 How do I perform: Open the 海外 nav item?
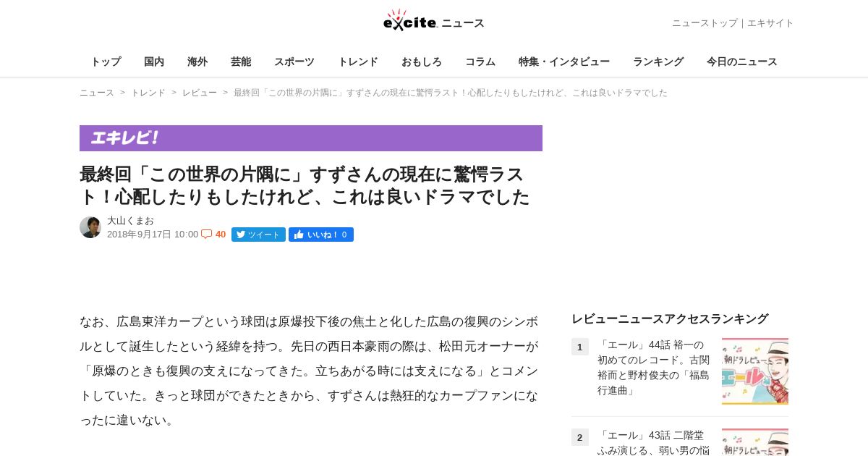[197, 62]
